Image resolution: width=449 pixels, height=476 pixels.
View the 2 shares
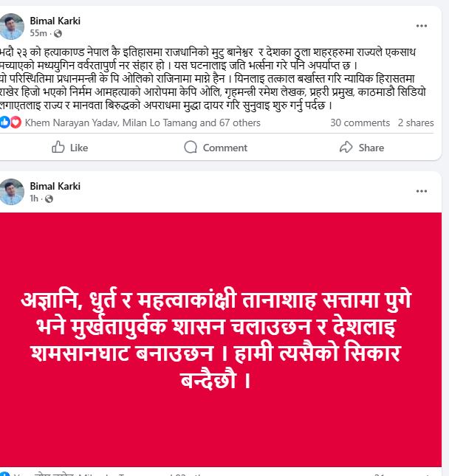point(416,123)
